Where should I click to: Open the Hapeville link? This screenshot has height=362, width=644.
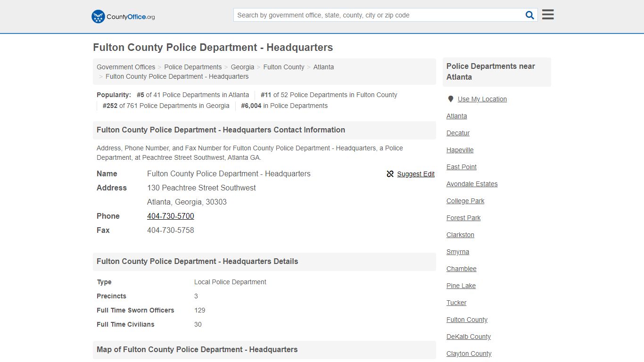pos(460,150)
